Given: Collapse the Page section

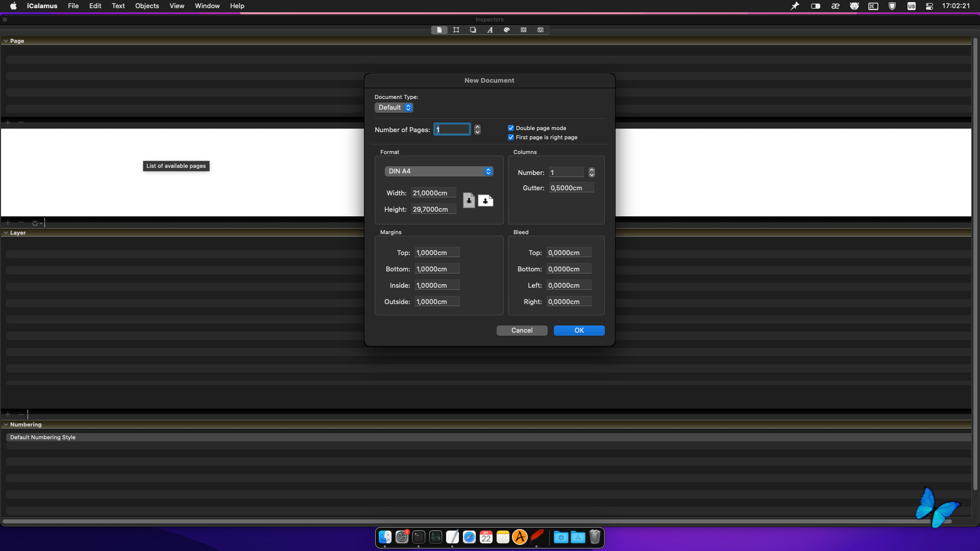Looking at the screenshot, I should (6, 41).
